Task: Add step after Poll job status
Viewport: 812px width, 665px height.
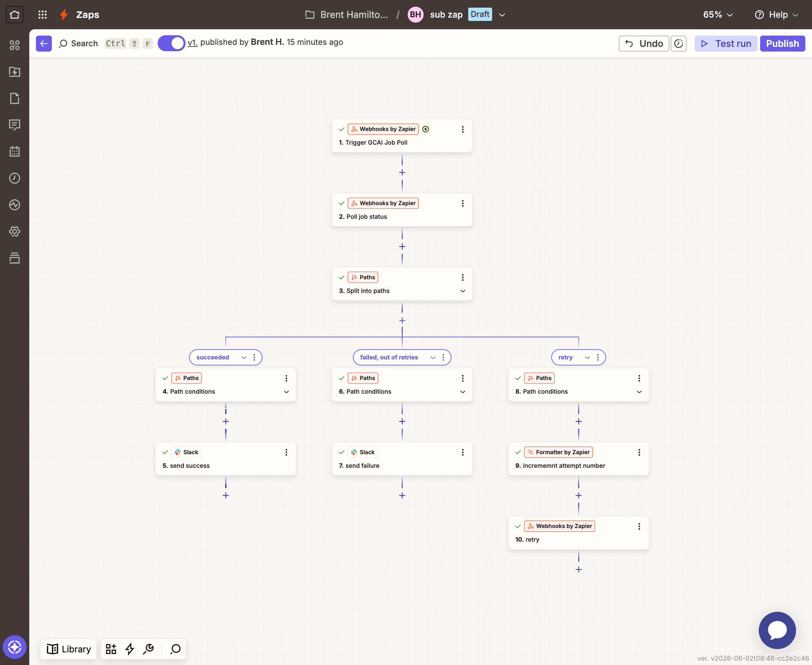Action: (x=402, y=247)
